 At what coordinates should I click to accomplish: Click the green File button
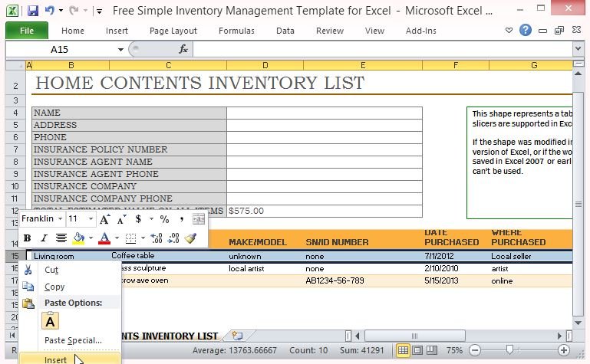pos(26,31)
